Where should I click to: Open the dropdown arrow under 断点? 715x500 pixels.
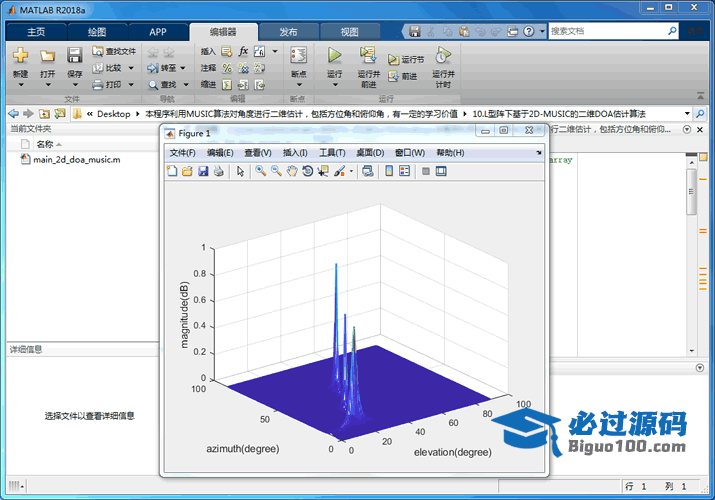tap(299, 85)
